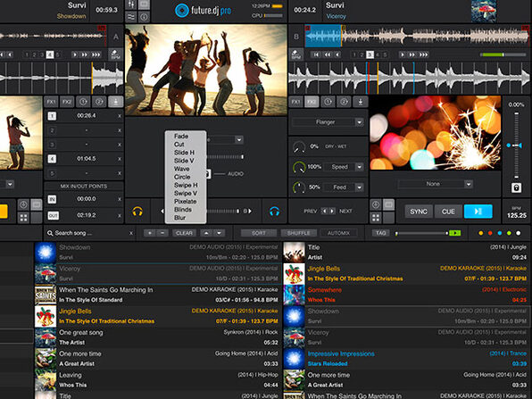Toggle deck A video screen icon
Viewport: 532px width, 399px height.
[37, 204]
